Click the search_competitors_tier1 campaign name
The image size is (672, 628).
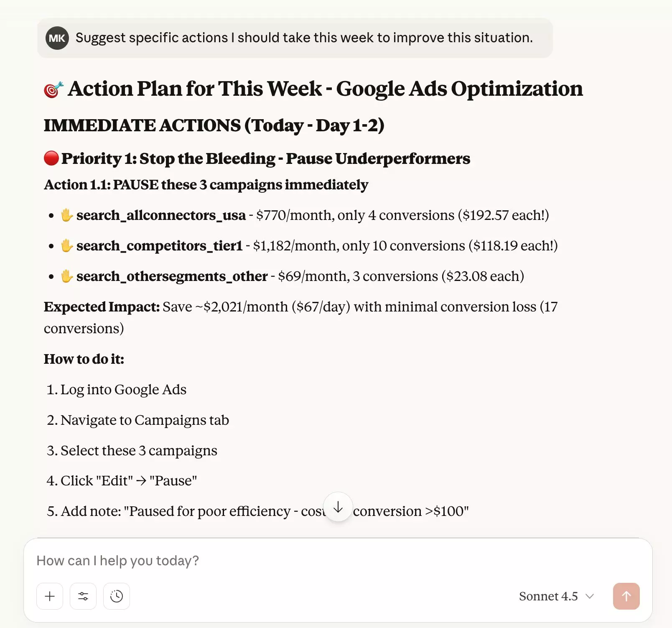pyautogui.click(x=159, y=246)
